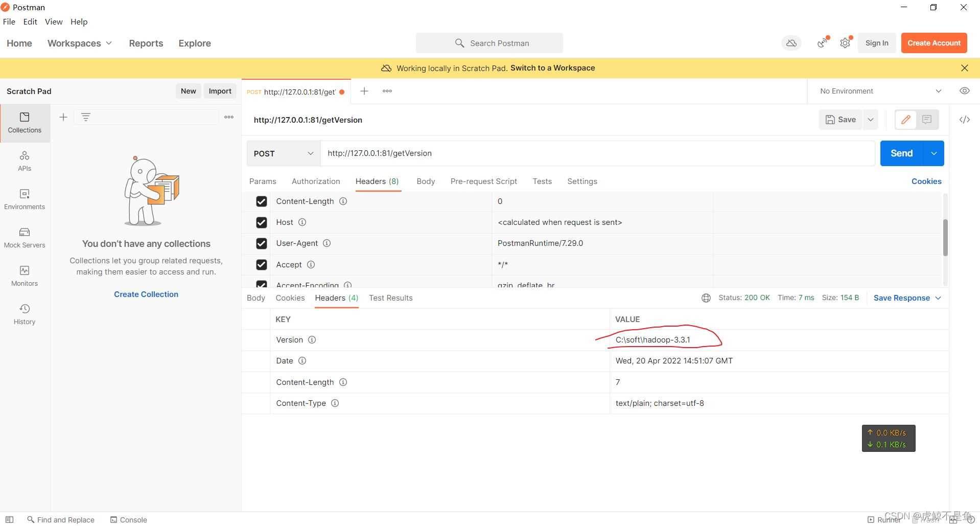This screenshot has width=980, height=526.
Task: Click the environment quick look eye icon
Action: coord(964,91)
